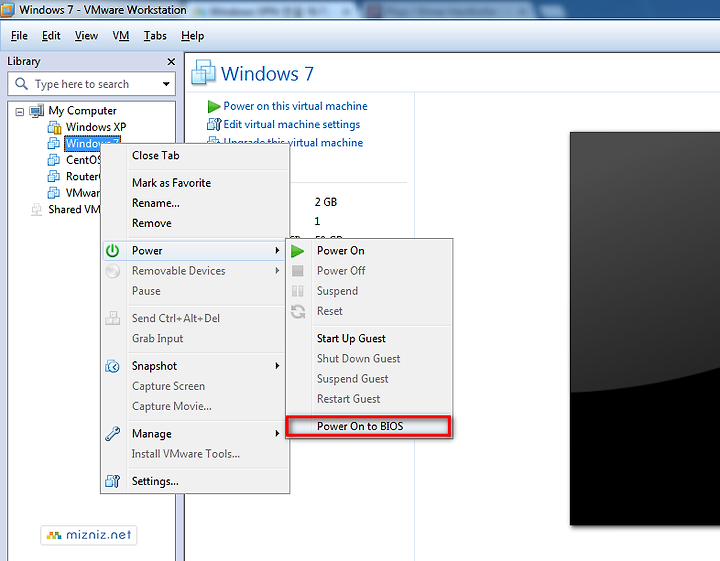Click the black VM screen preview
The width and height of the screenshot is (720, 561).
tap(645, 328)
